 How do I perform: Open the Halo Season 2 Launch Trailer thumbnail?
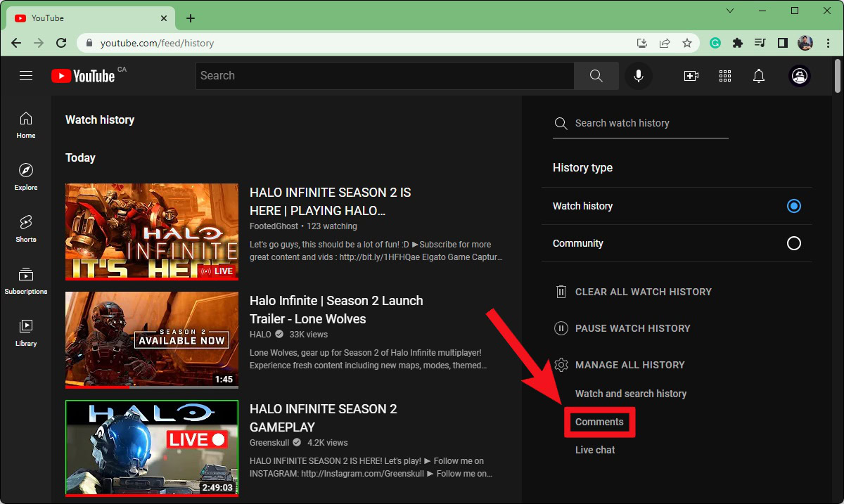[152, 340]
